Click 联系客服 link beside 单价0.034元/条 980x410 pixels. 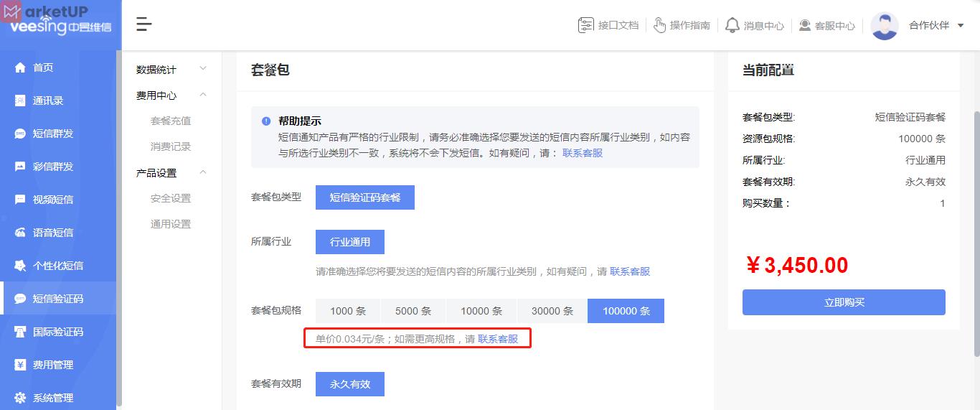pos(498,339)
